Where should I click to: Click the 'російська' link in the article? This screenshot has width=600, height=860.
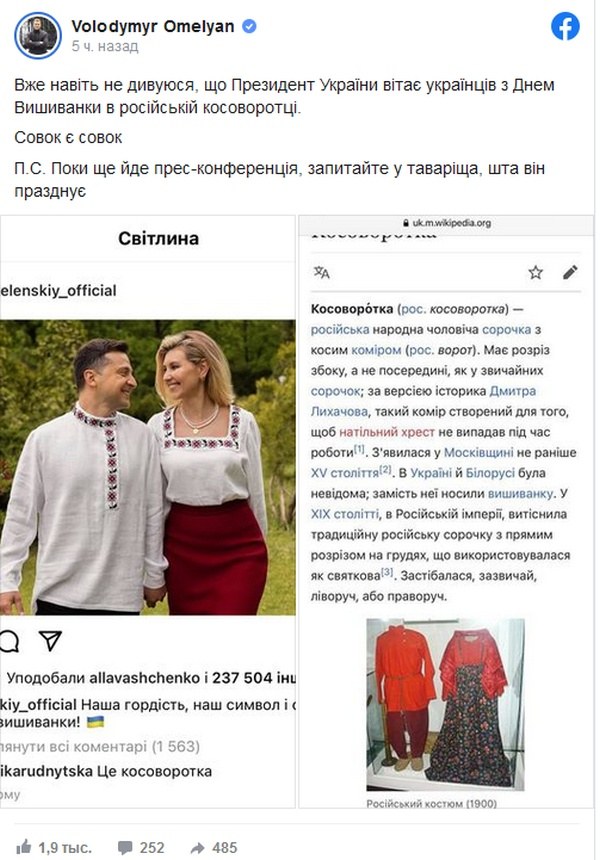click(340, 330)
